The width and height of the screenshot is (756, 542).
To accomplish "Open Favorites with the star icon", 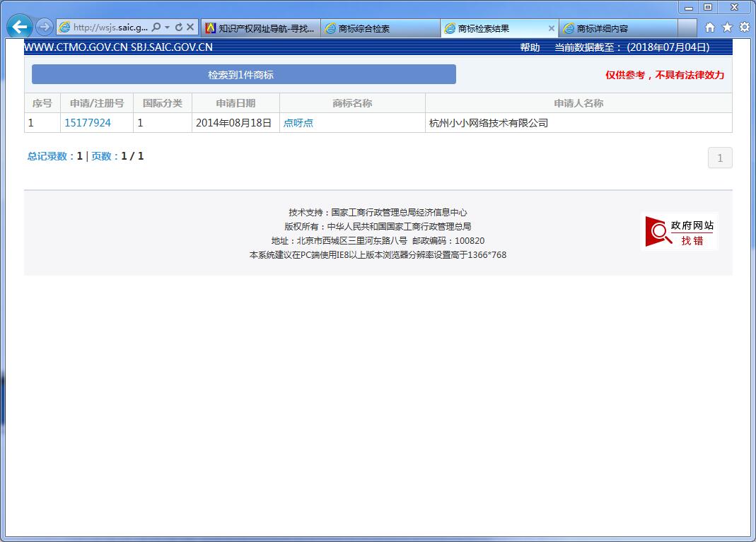I will coord(727,26).
